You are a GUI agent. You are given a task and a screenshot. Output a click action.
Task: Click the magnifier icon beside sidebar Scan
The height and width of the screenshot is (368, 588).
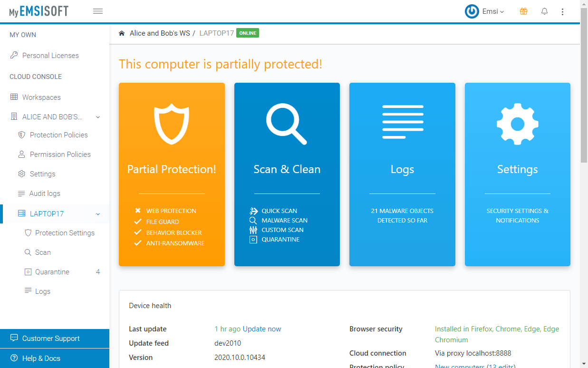point(28,252)
